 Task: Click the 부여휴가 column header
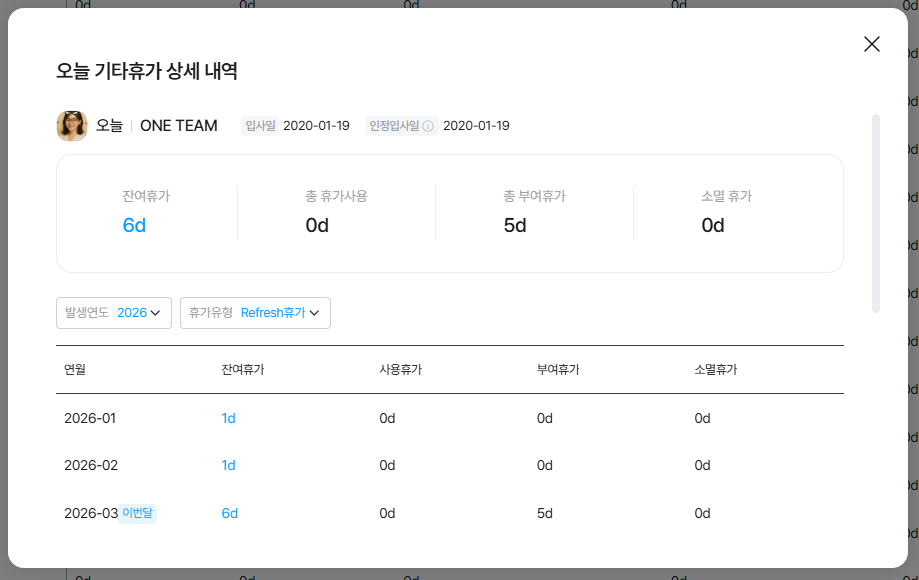(558, 370)
